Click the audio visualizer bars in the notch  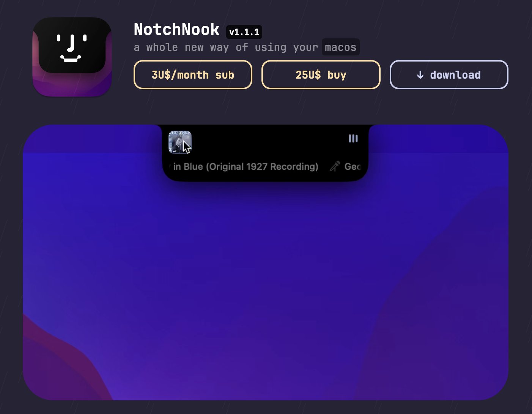tap(353, 139)
